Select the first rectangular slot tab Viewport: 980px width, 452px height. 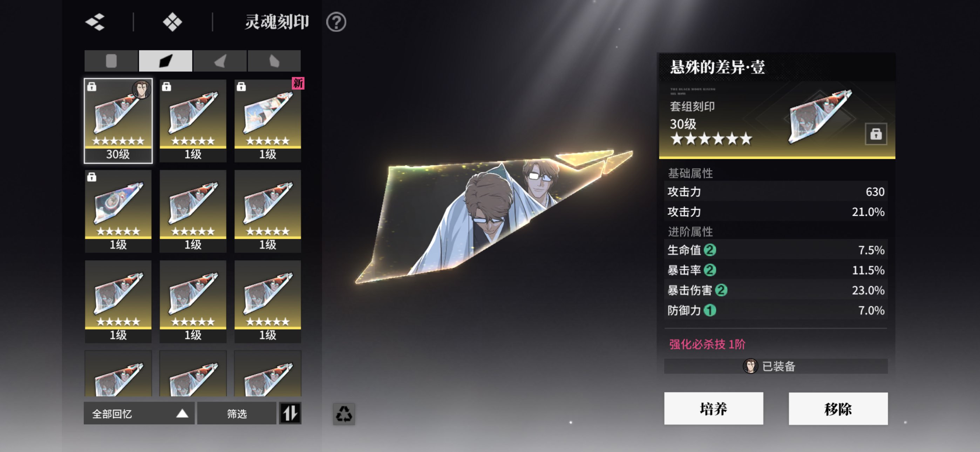pos(111,61)
